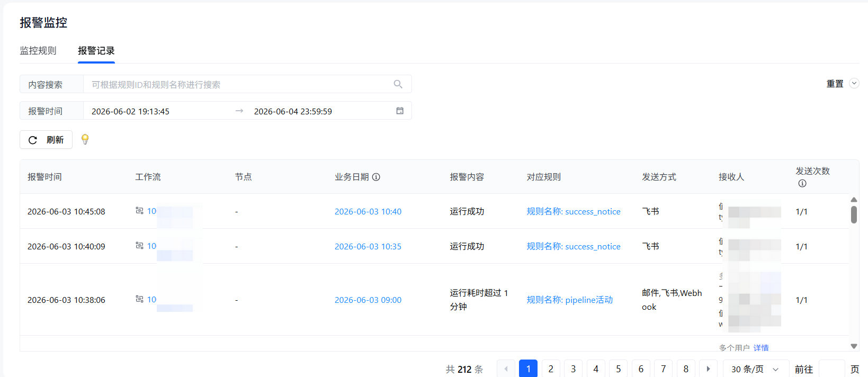Click the 邮件,飞书,Webhook send method cell
This screenshot has width=868, height=377.
coord(672,300)
